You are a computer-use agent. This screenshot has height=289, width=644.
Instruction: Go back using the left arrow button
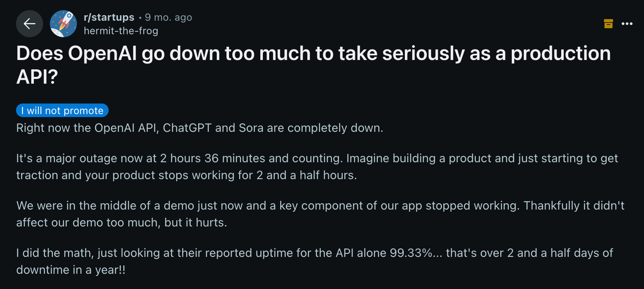click(x=30, y=24)
